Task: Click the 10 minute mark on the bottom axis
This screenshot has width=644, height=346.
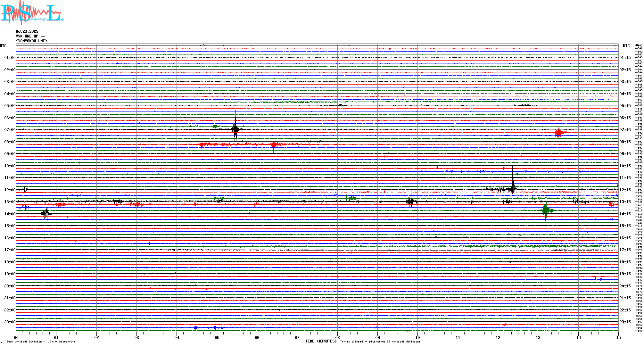Action: point(417,337)
